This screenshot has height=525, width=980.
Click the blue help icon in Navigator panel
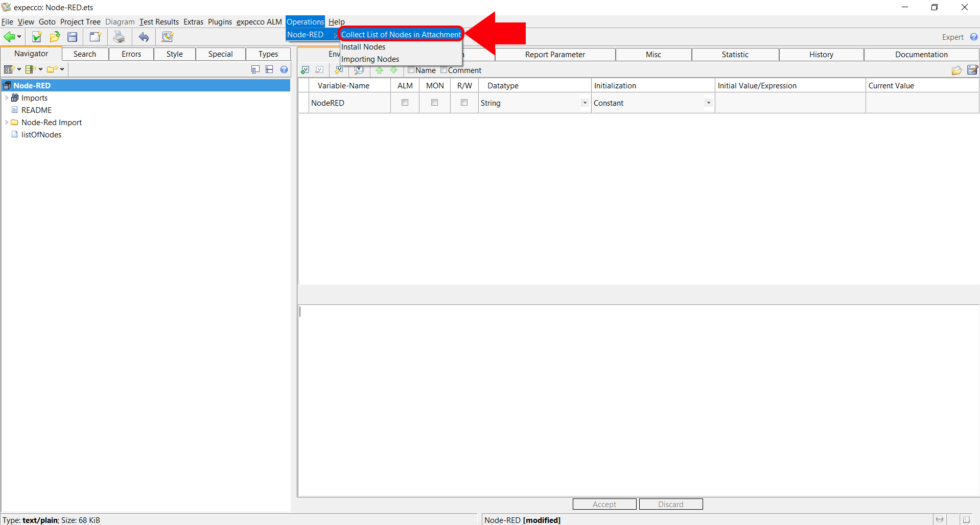284,69
